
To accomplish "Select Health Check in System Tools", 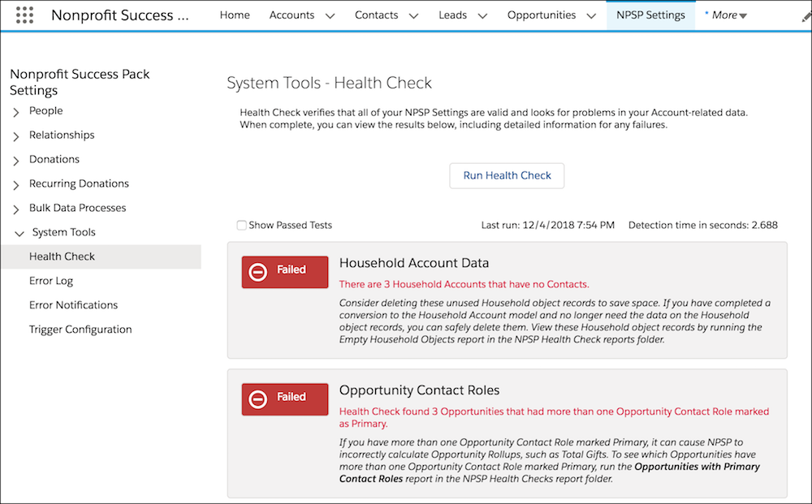I will [x=101, y=256].
